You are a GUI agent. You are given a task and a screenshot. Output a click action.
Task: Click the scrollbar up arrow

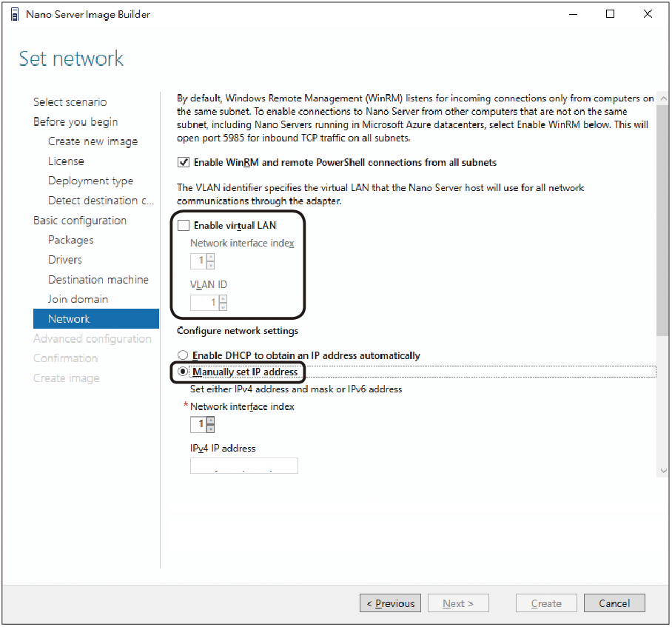coord(663,98)
